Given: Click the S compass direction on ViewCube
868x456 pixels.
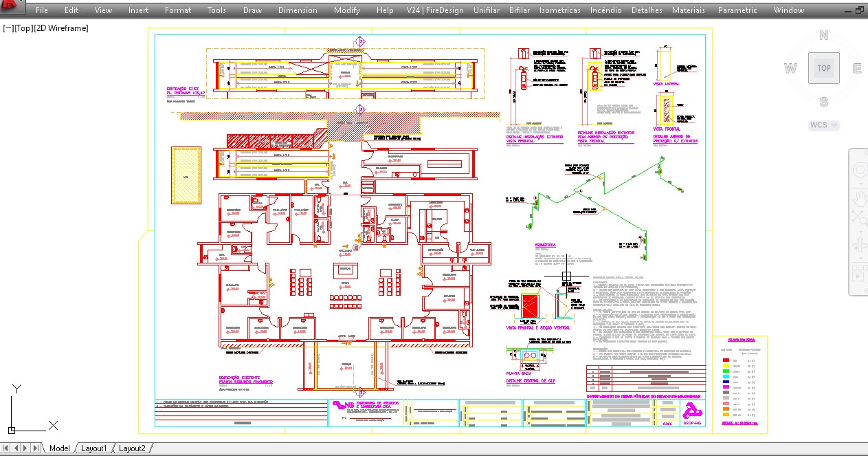Looking at the screenshot, I should coord(824,102).
